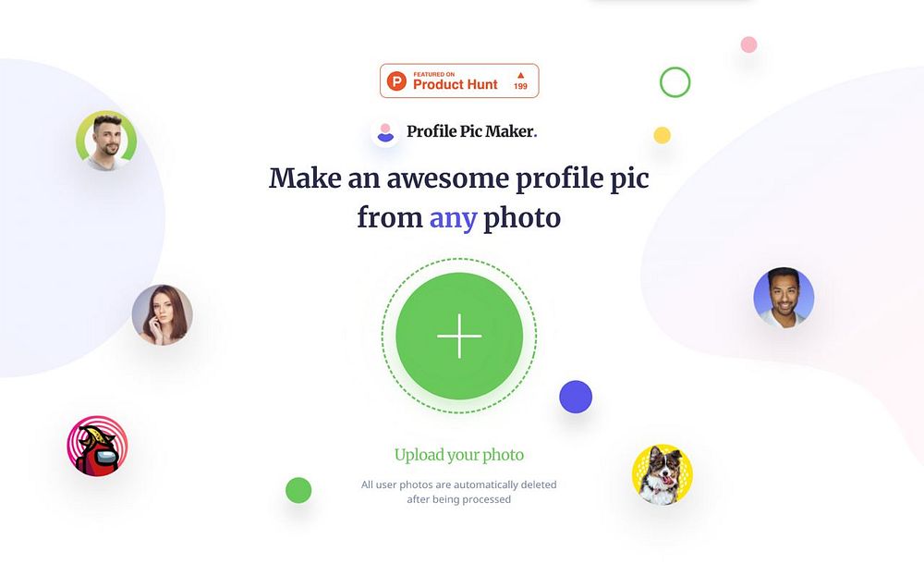The image size is (924, 564).
Task: Choose the red Among Us character avatar
Action: (97, 446)
